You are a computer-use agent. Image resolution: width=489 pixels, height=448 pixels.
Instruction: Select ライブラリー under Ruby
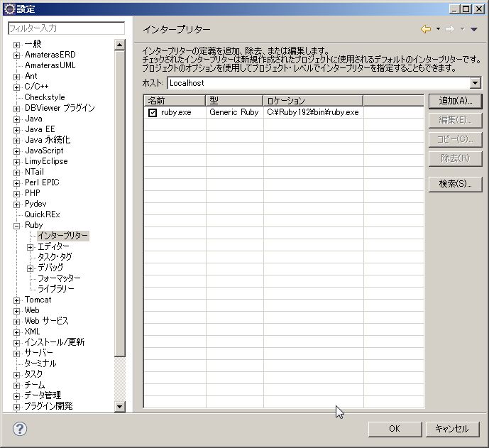click(x=56, y=288)
